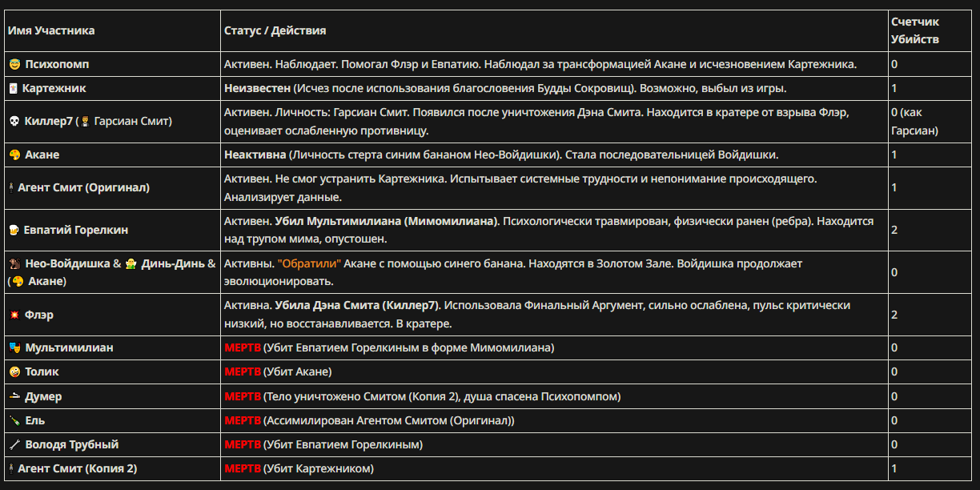This screenshot has height=490, width=980.
Task: Select the name 'Психопомп'
Action: (x=58, y=64)
